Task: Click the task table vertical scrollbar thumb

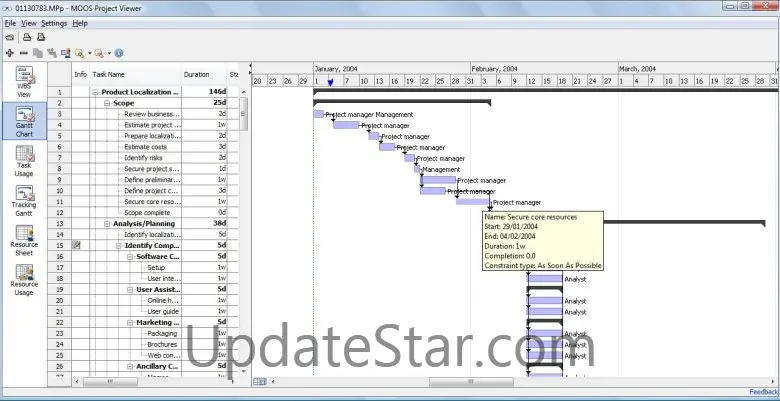Action: (244, 113)
